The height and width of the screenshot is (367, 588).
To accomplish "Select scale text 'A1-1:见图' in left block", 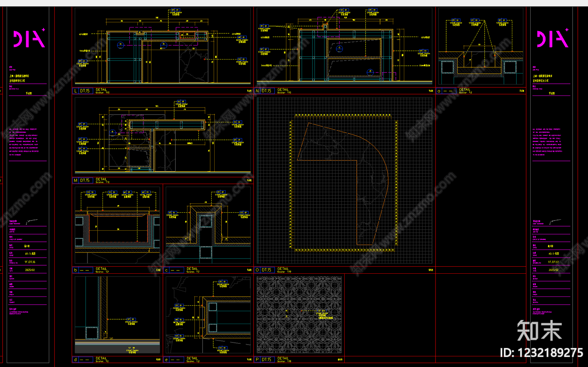I will (30, 253).
